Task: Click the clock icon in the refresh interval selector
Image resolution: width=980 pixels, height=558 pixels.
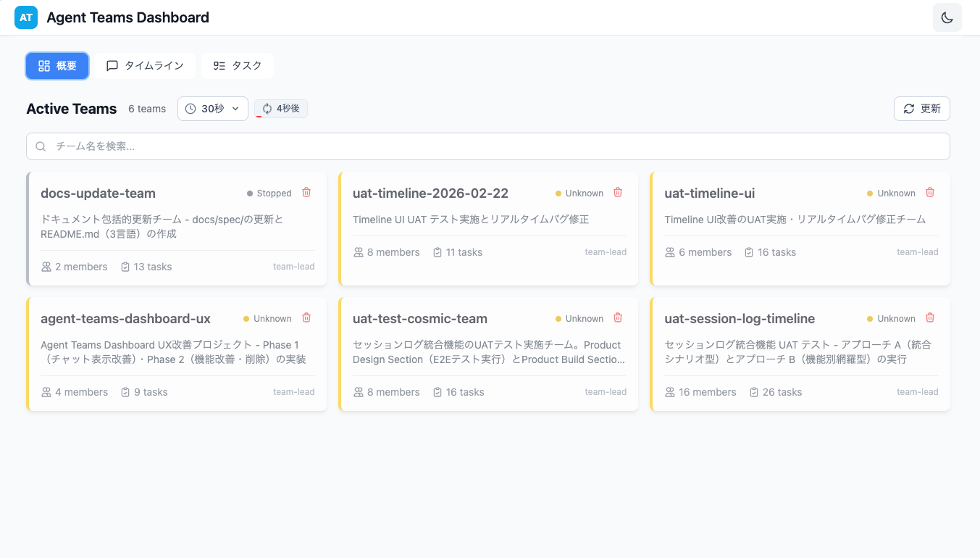Action: point(191,108)
